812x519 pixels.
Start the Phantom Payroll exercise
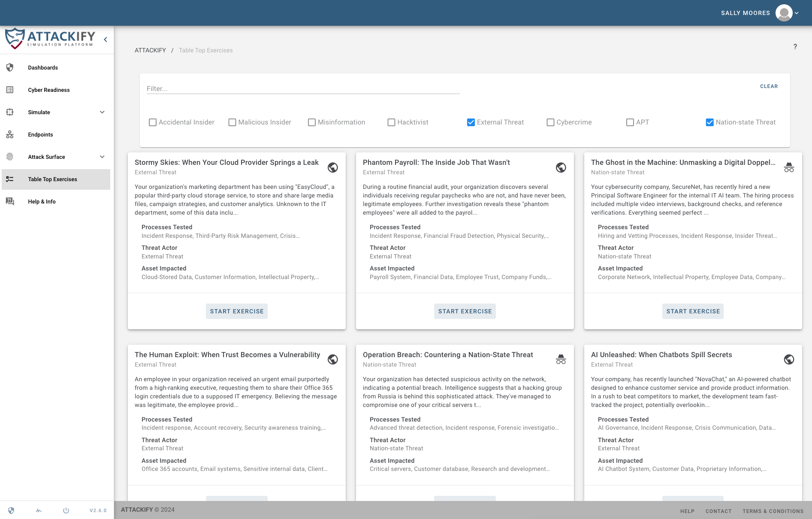coord(465,311)
